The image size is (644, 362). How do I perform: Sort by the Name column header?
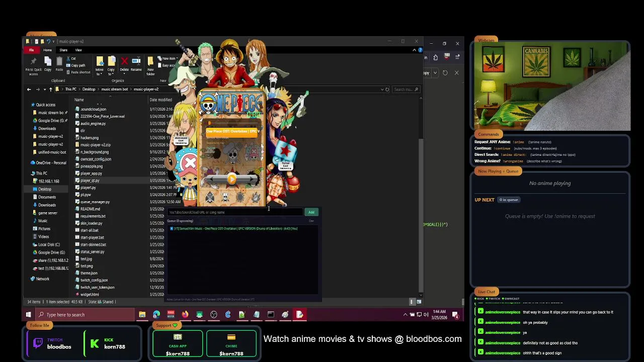(79, 100)
